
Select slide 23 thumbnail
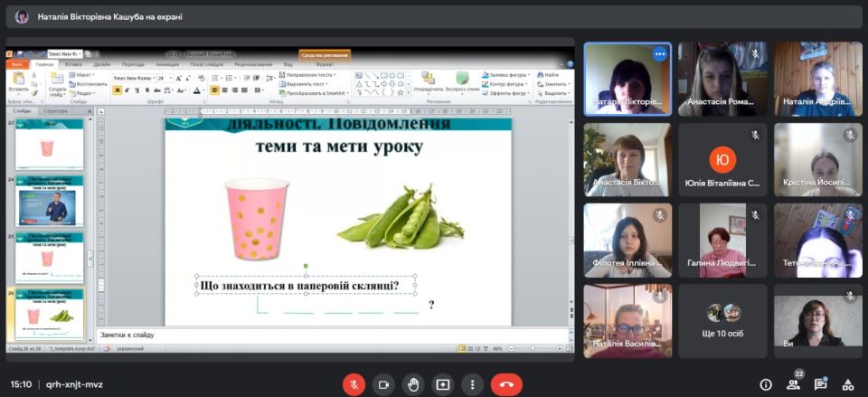pos(49,144)
